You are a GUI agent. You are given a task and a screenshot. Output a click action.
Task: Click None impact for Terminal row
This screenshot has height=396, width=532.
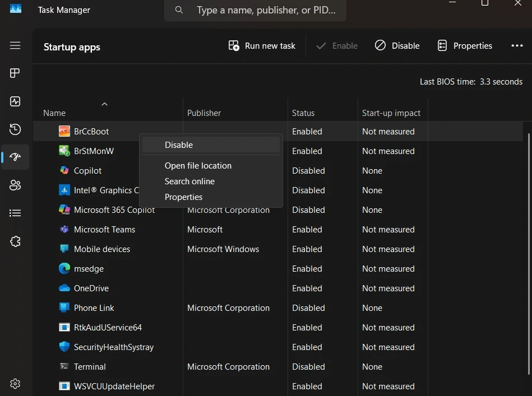click(x=372, y=367)
